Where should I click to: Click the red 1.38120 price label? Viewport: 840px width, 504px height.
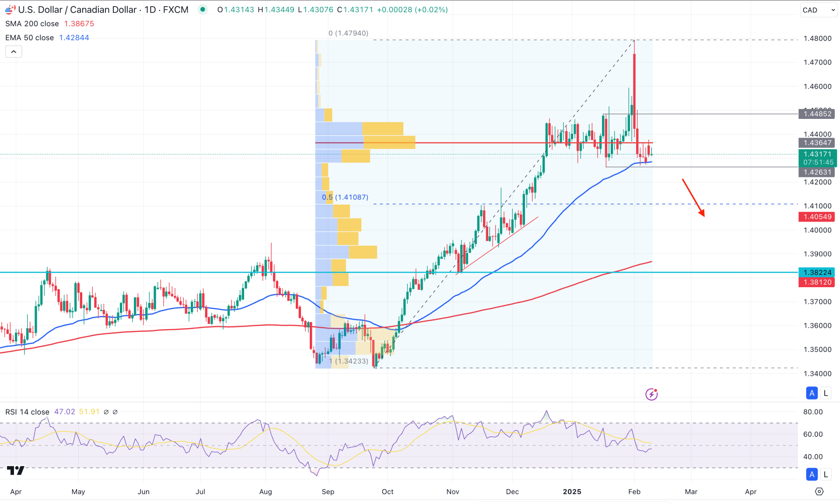[x=817, y=282]
